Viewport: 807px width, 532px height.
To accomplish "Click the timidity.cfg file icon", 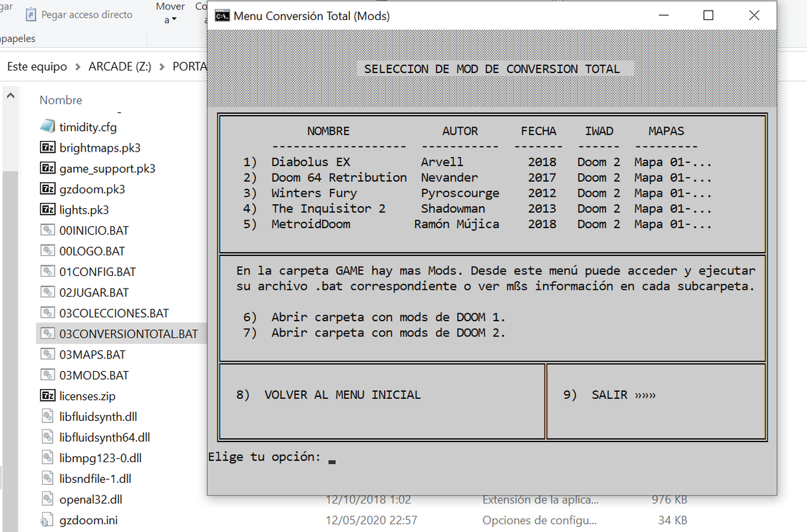I will 47,126.
